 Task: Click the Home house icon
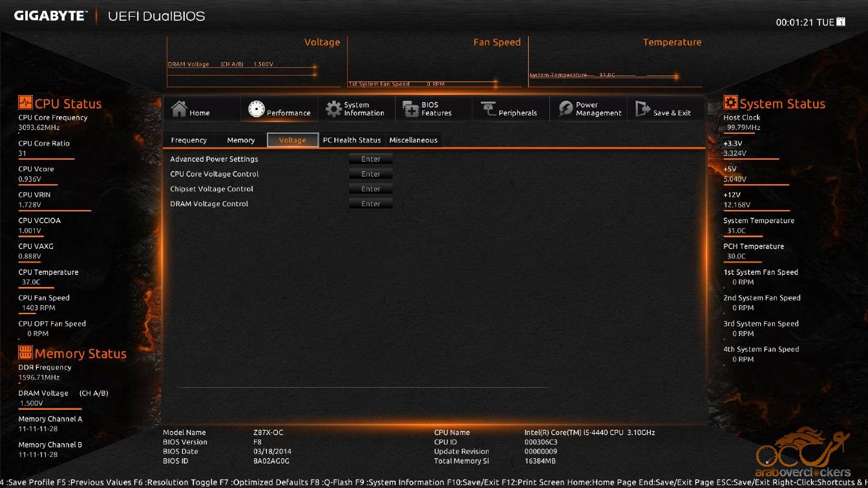coord(179,109)
